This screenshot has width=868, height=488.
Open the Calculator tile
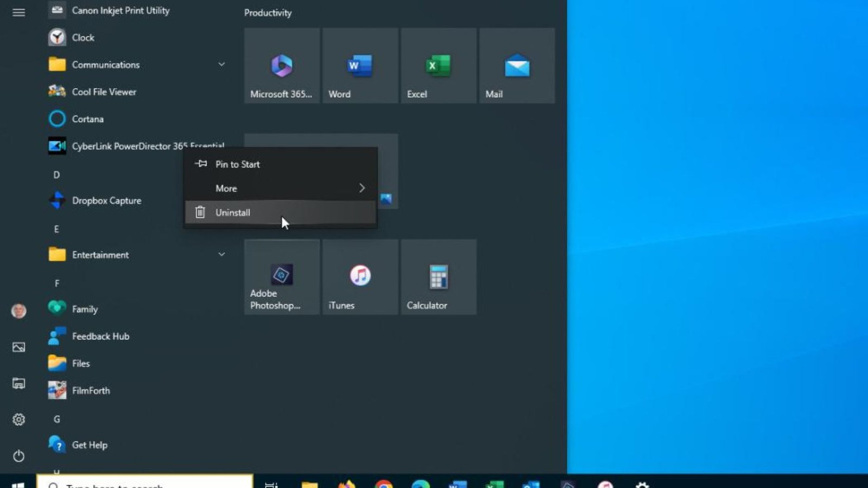[x=438, y=277]
